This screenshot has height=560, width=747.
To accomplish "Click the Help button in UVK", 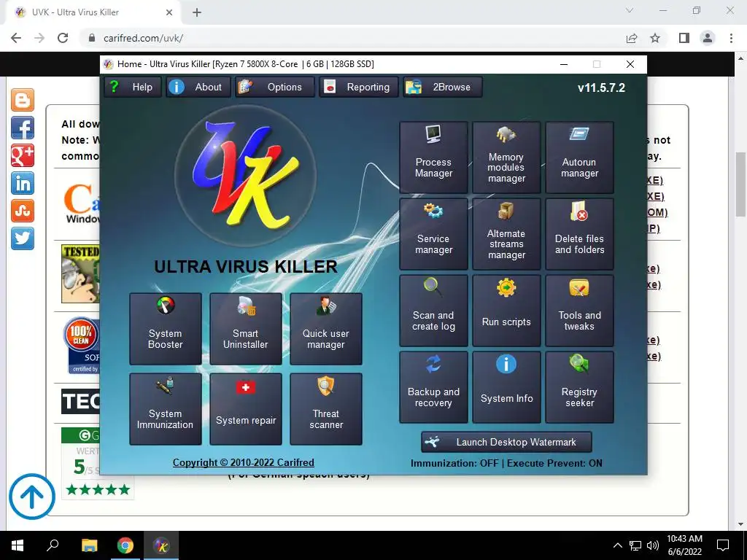I will 133,87.
